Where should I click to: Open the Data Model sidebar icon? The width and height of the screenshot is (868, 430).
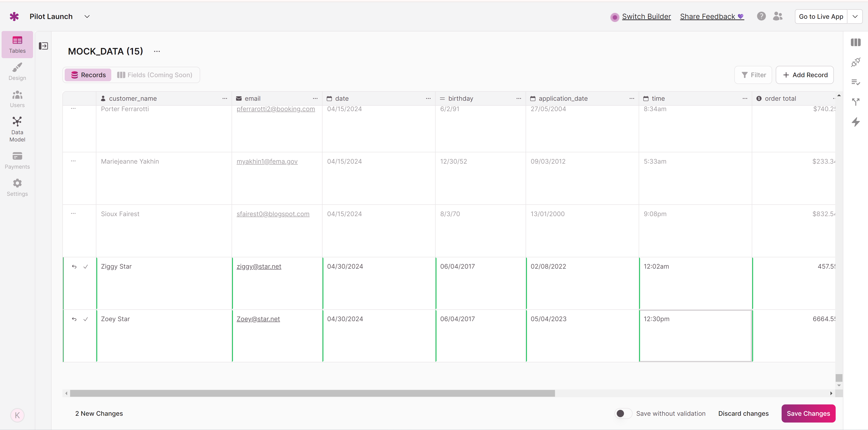(x=17, y=129)
